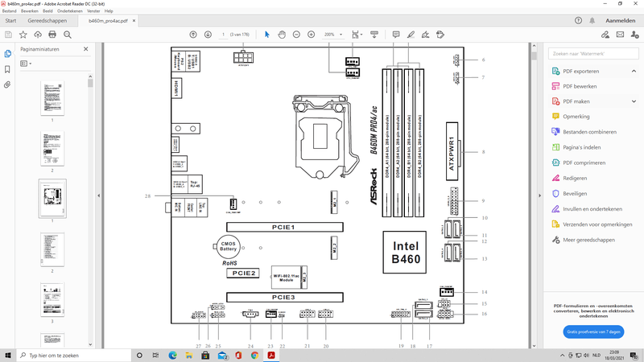This screenshot has width=644, height=362.
Task: Click the taskbar search box
Action: pyautogui.click(x=74, y=356)
